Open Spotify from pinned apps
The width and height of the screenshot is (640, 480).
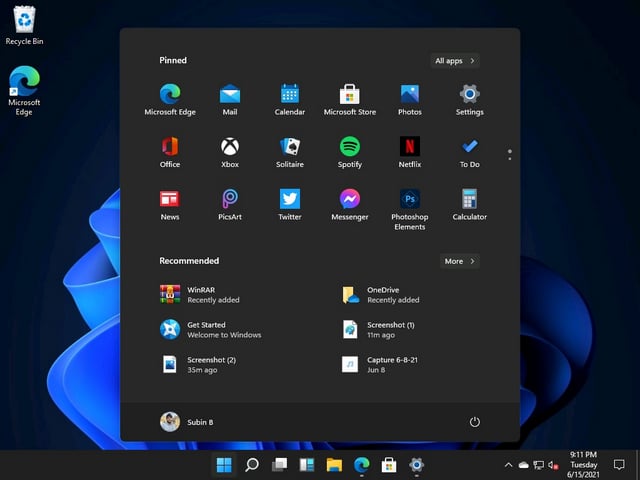click(350, 152)
